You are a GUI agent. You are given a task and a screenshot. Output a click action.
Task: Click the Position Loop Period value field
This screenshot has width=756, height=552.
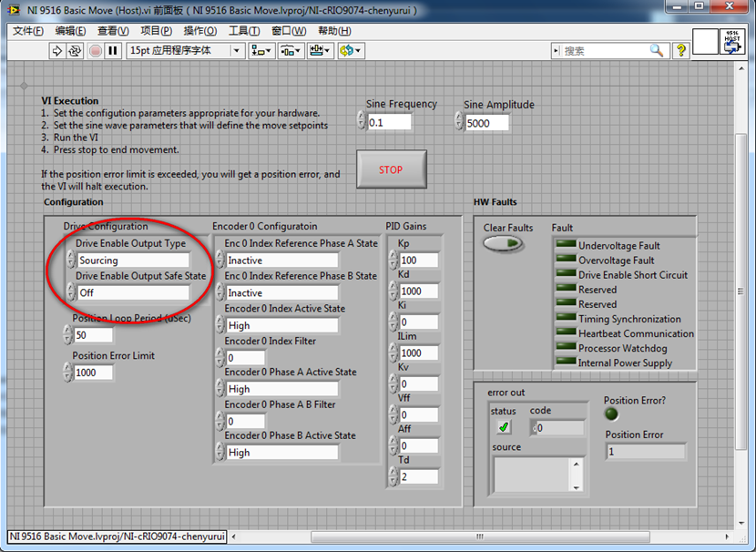[x=94, y=335]
